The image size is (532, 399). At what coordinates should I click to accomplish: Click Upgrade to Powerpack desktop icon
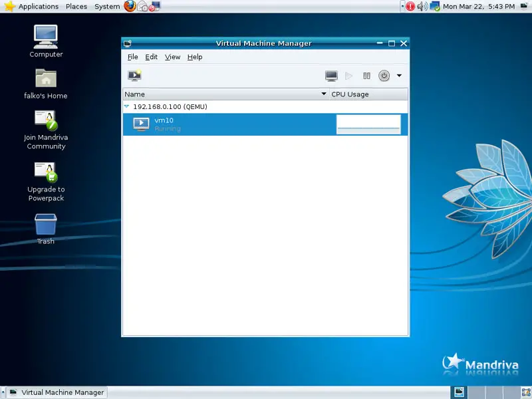[46, 182]
